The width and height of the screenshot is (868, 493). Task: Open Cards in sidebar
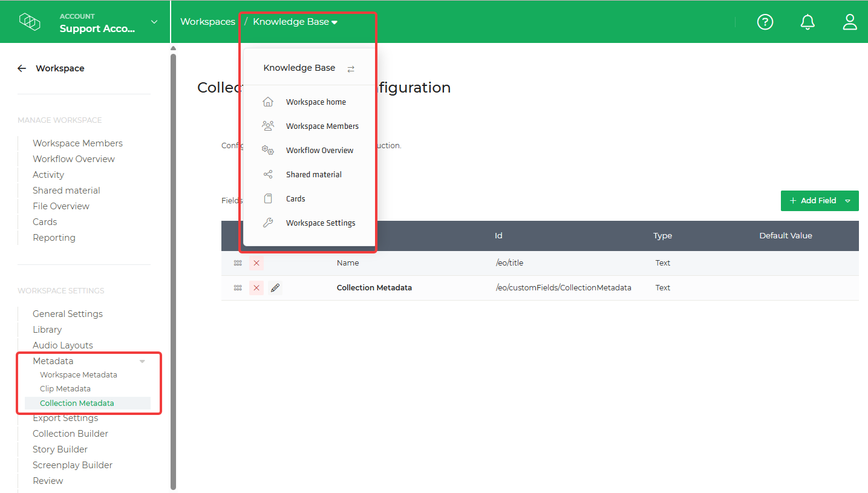tap(45, 222)
